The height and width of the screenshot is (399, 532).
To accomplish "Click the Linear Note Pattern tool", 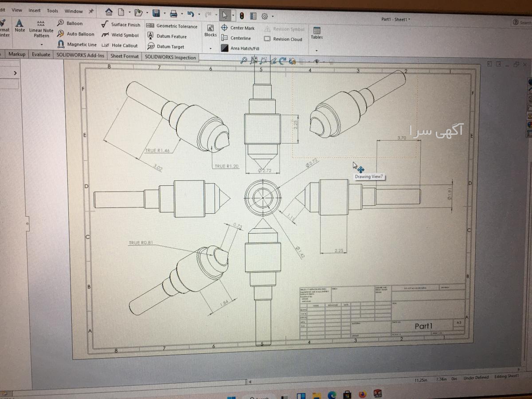I will pos(41,28).
